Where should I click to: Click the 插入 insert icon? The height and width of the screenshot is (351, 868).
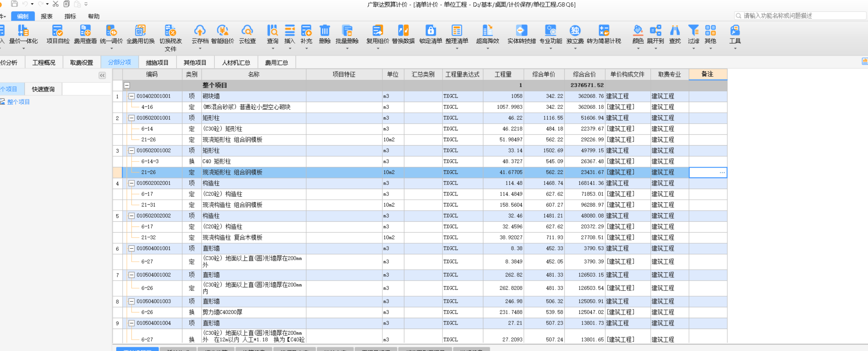tap(290, 31)
